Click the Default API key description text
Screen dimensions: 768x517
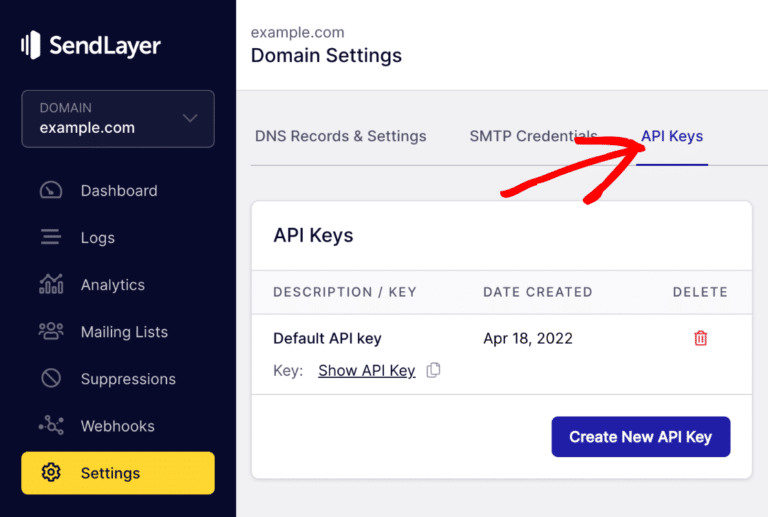click(327, 338)
